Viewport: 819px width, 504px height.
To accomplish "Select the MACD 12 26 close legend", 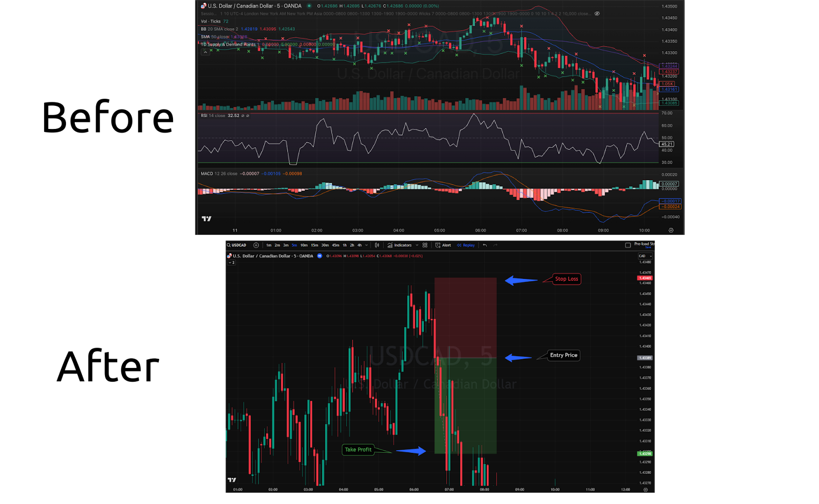I will click(x=219, y=173).
